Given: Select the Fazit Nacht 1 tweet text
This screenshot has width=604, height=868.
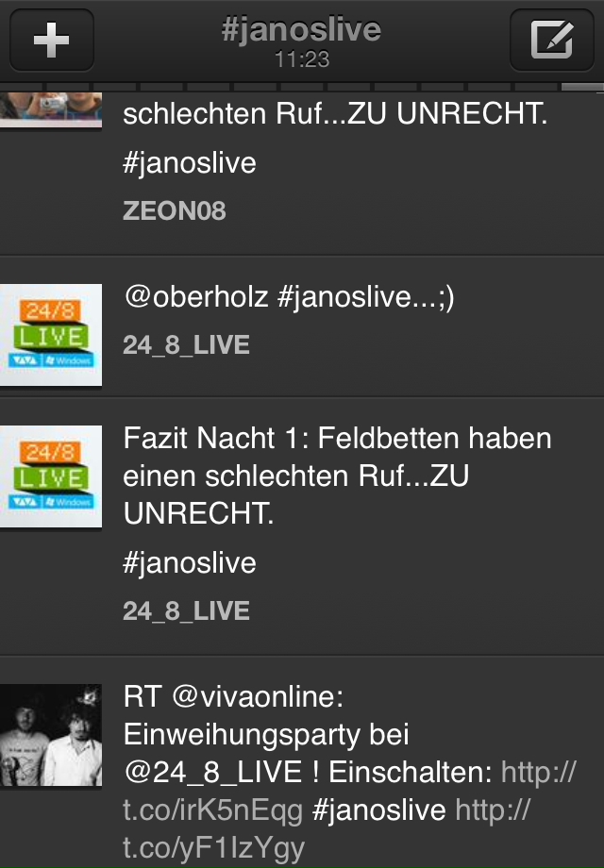Looking at the screenshot, I should [337, 476].
